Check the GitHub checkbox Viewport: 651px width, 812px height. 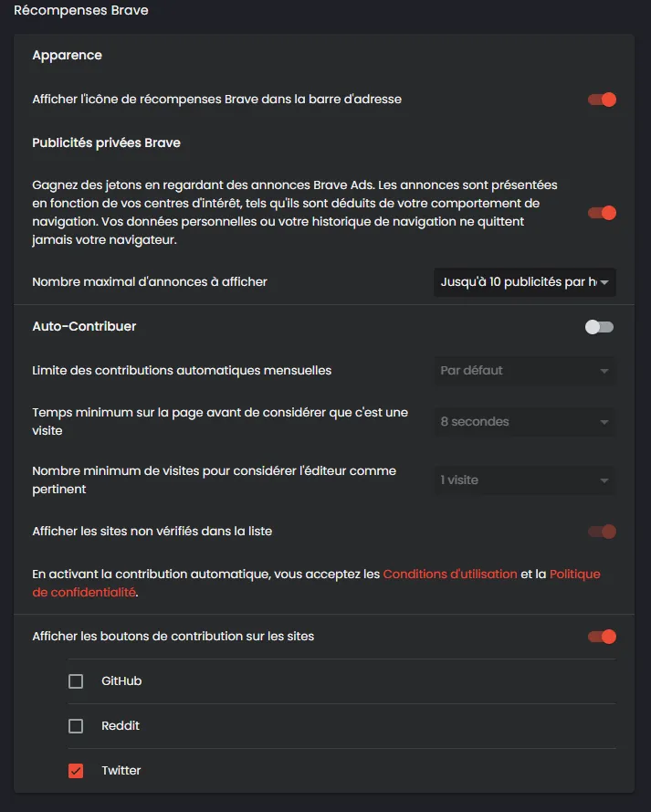[x=76, y=681]
